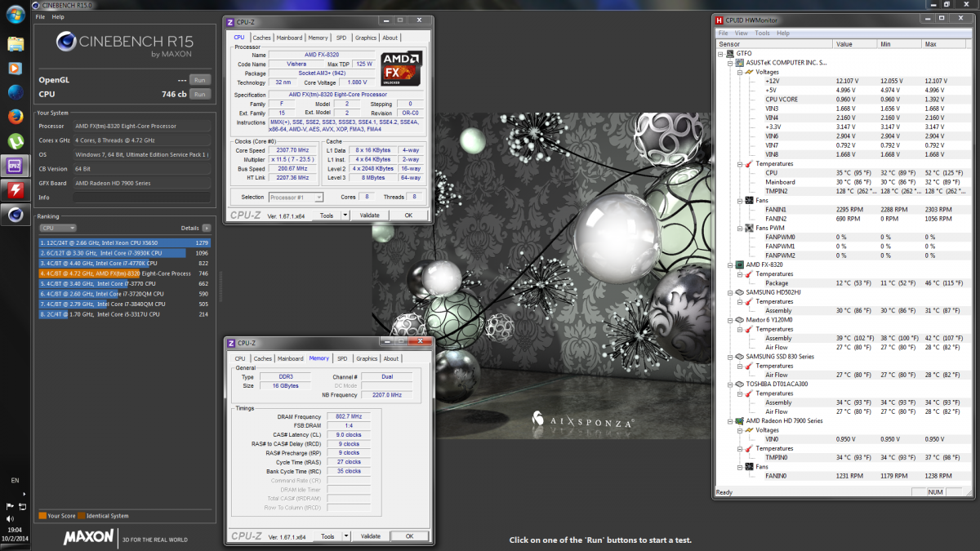The width and height of the screenshot is (980, 551).
Task: Launch Windows Media Player from the taskbar
Action: [x=15, y=68]
